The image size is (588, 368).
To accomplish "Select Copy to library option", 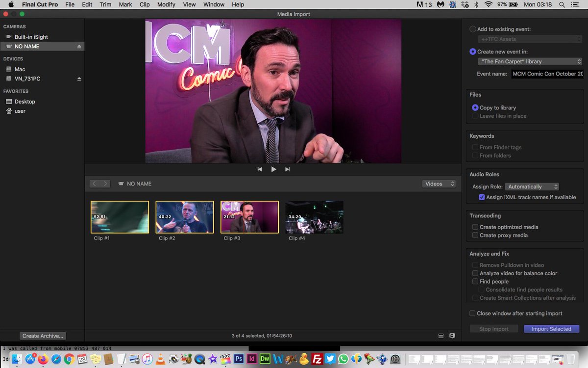I will point(475,107).
